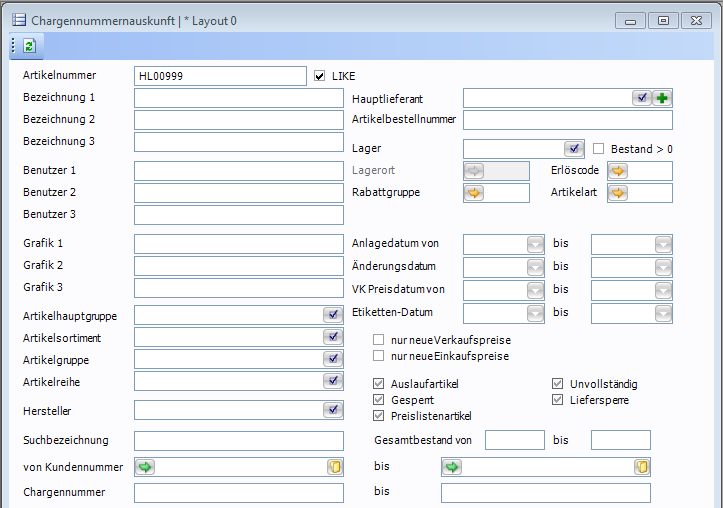Image resolution: width=723 pixels, height=508 pixels.
Task: Click the Chargennummer input field
Action: tap(238, 493)
